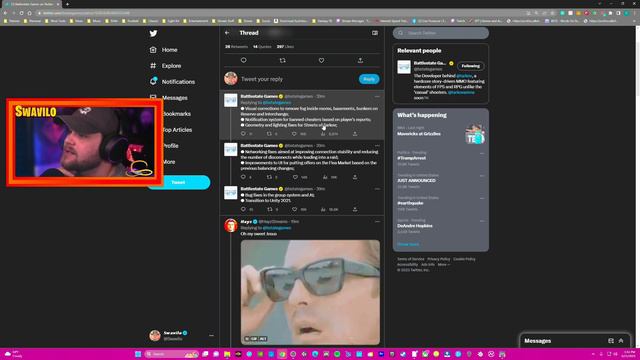The image size is (640, 360).
Task: Like the 'Visual corrections' tweet
Action: [295, 133]
